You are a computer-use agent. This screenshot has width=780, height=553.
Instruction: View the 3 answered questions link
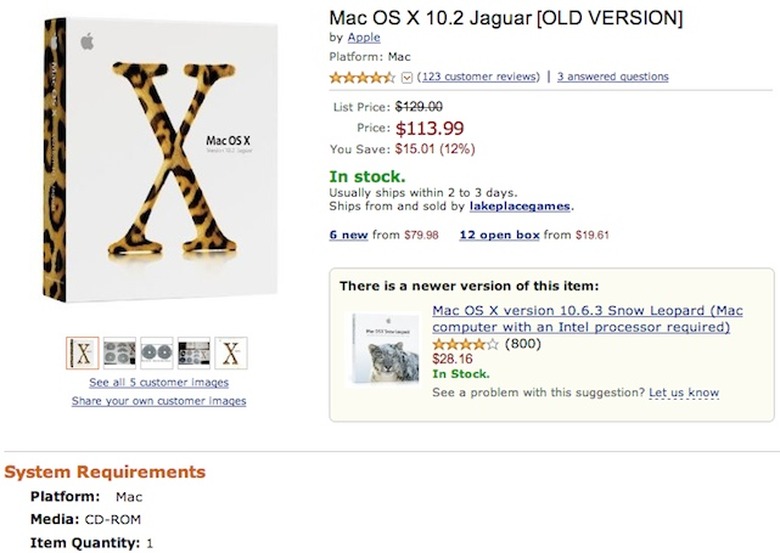612,77
